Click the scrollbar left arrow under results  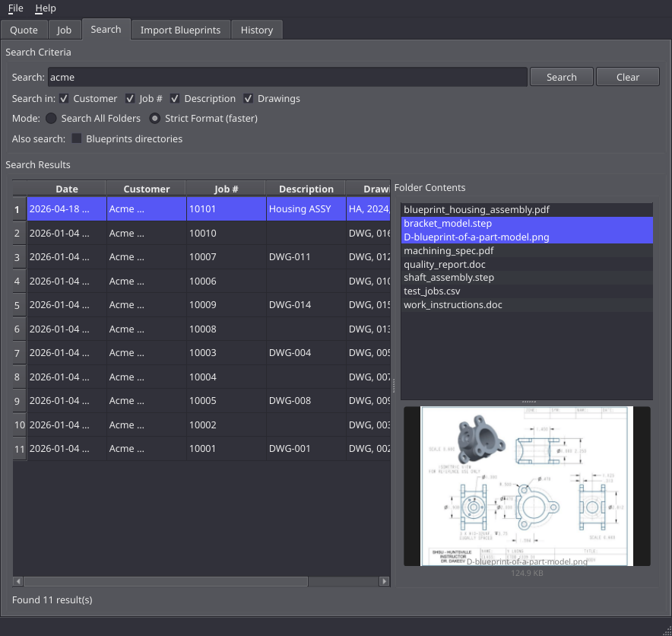(x=18, y=581)
